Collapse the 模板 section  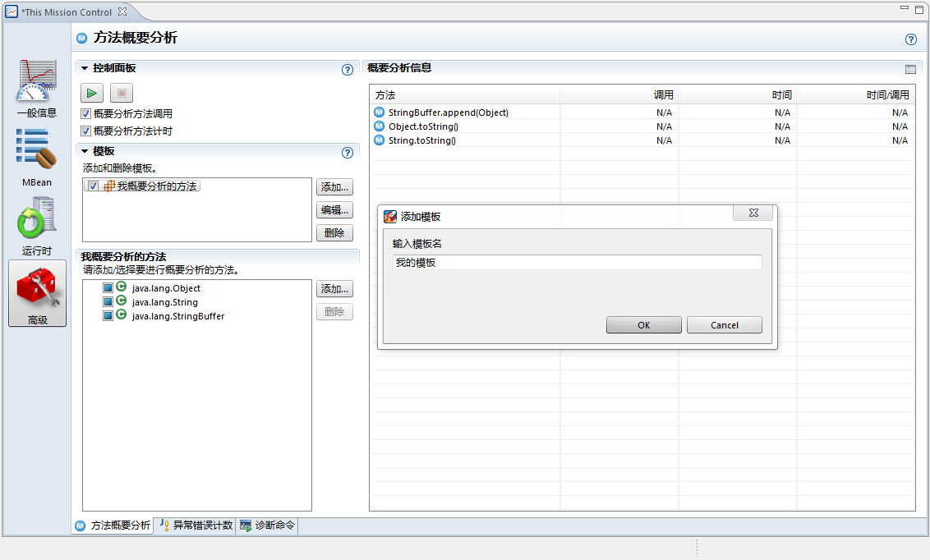tap(85, 151)
